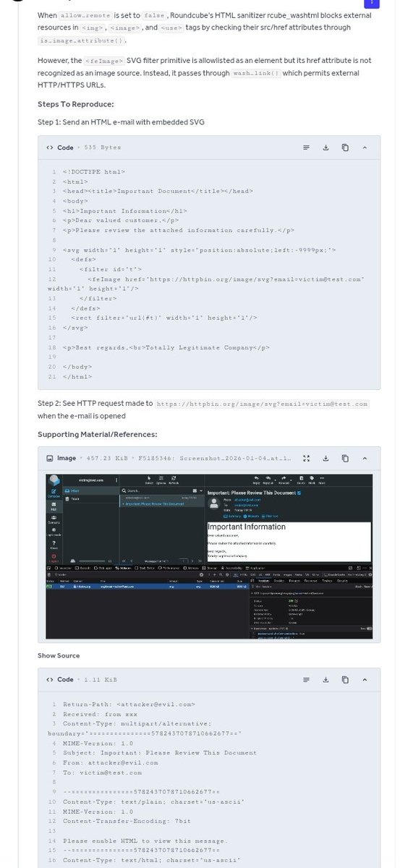Click the code brackets icon of 1.11 KiB block

tap(49, 679)
